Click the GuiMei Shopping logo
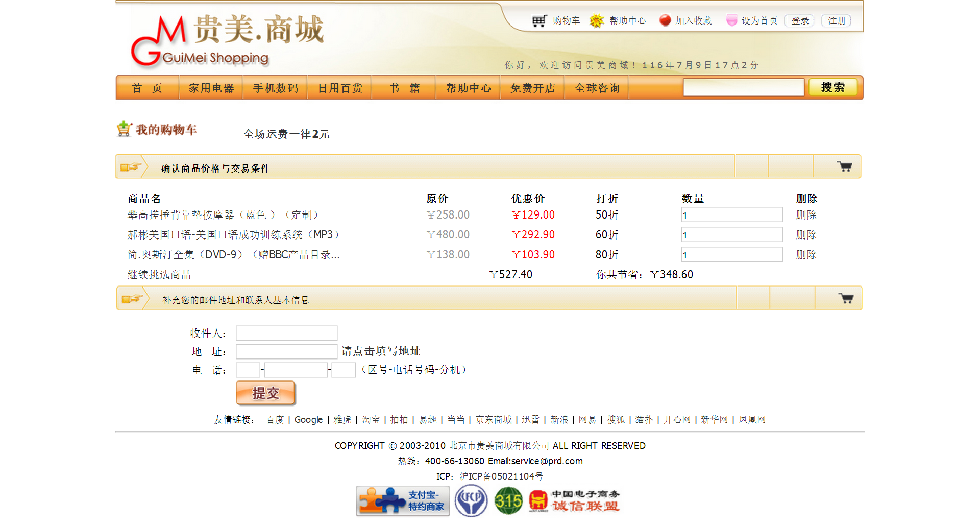 click(227, 42)
